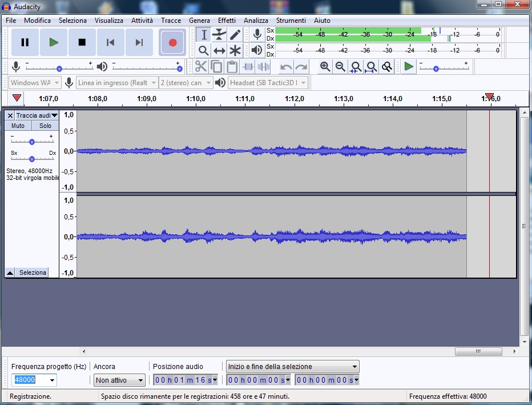Zoom in on the waveform

[325, 66]
